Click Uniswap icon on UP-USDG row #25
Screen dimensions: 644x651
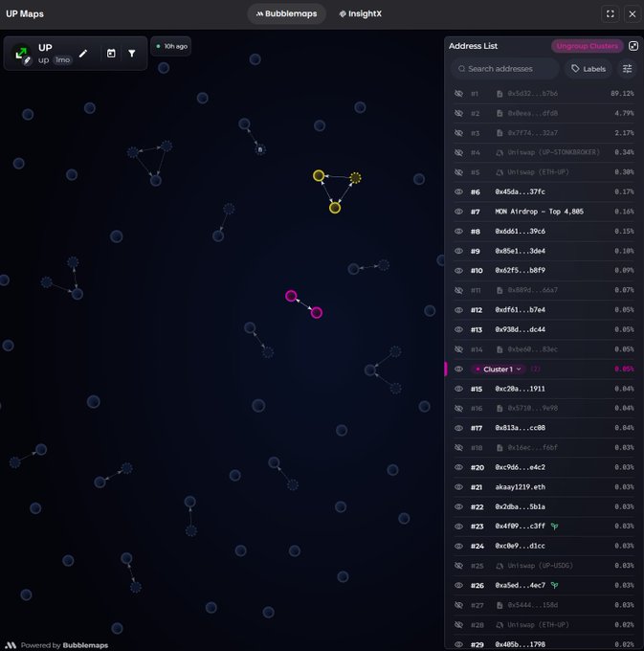500,566
